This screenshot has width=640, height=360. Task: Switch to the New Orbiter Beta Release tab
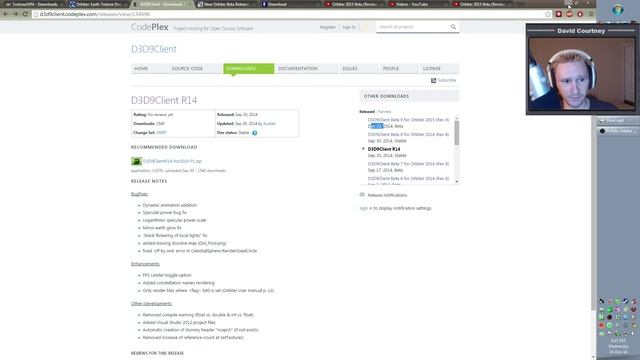226,4
